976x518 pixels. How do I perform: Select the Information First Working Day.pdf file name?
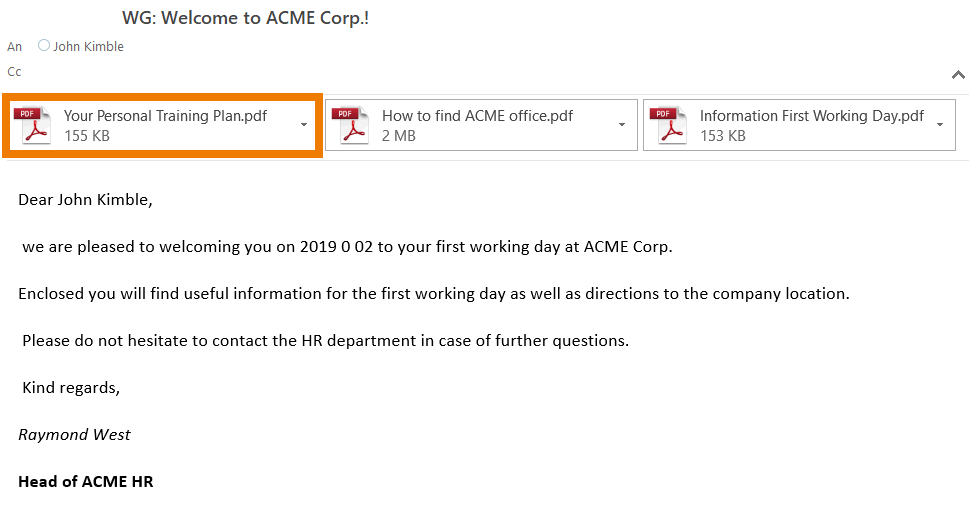click(x=811, y=116)
